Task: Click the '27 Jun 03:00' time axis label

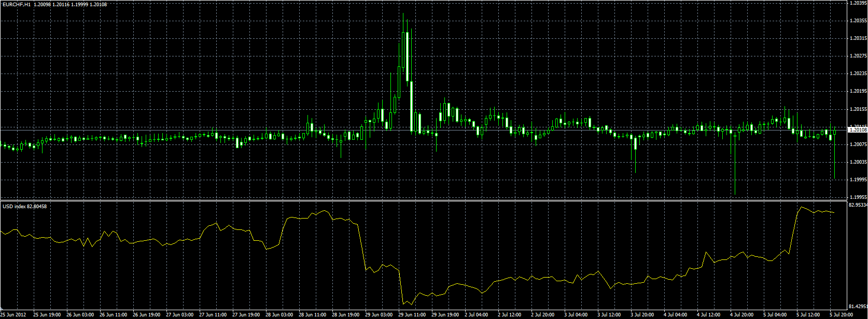Action: [180, 315]
